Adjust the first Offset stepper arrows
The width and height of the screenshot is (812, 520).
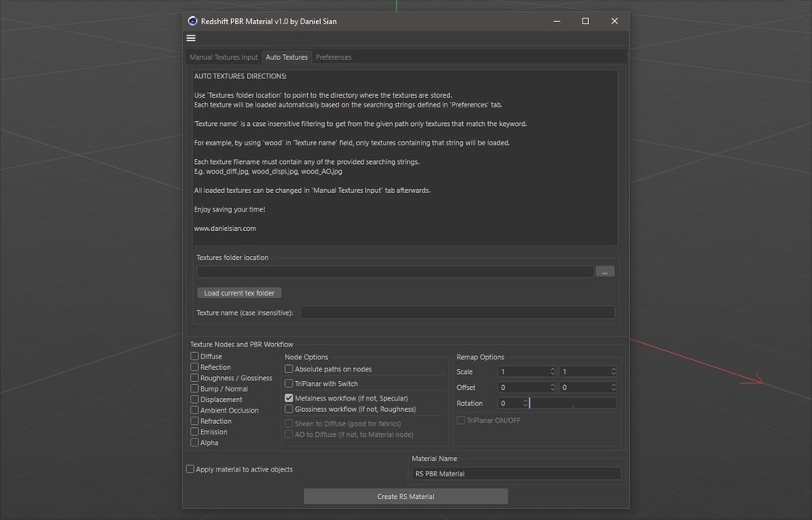click(553, 388)
